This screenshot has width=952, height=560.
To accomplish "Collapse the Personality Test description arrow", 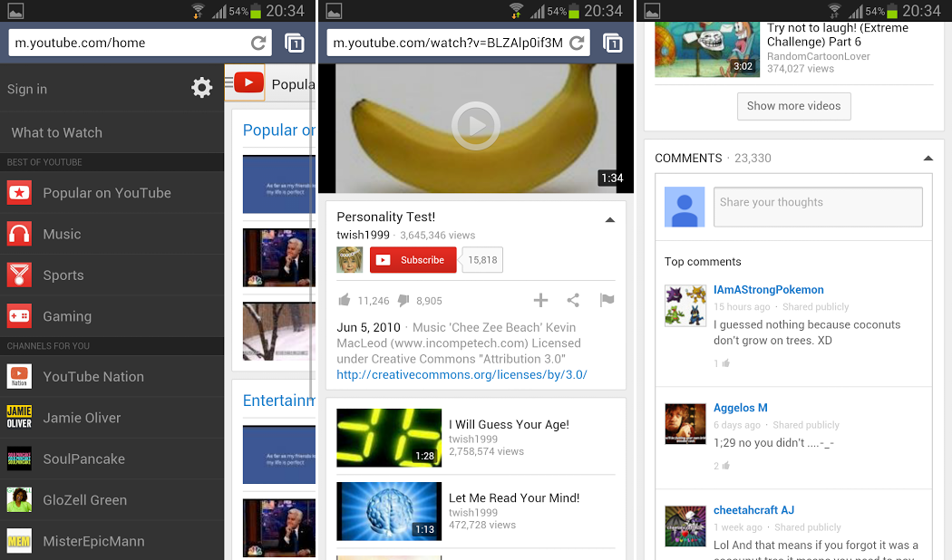I will click(x=609, y=219).
